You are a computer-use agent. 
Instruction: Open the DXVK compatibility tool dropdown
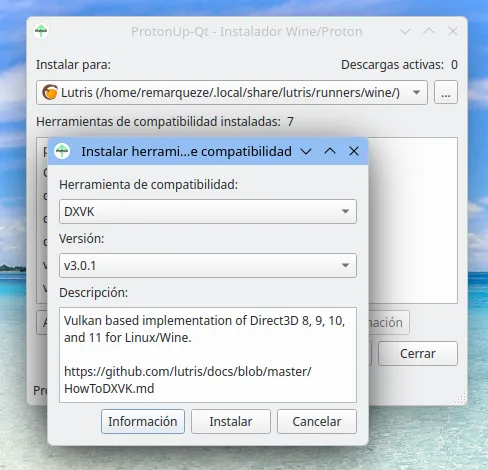[208, 212]
